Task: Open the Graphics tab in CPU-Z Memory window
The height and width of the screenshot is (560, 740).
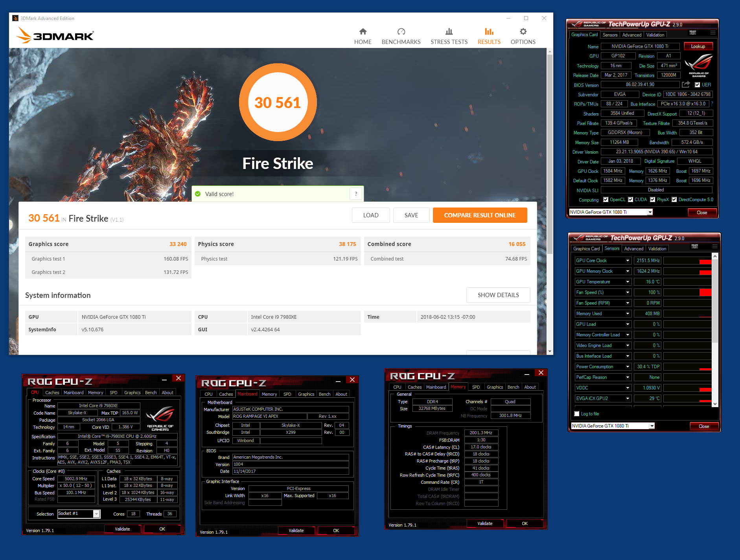Action: pyautogui.click(x=495, y=387)
